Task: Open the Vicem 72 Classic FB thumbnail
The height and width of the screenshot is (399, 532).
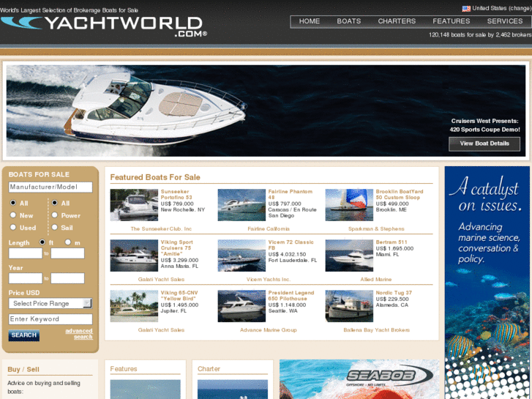Action: (241, 256)
